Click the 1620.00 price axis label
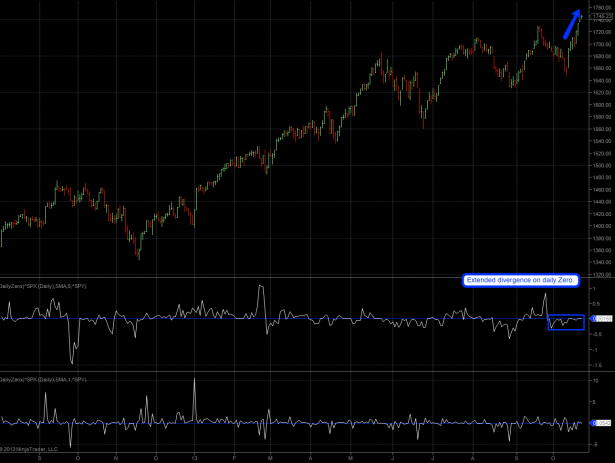The height and width of the screenshot is (463, 615). 602,93
